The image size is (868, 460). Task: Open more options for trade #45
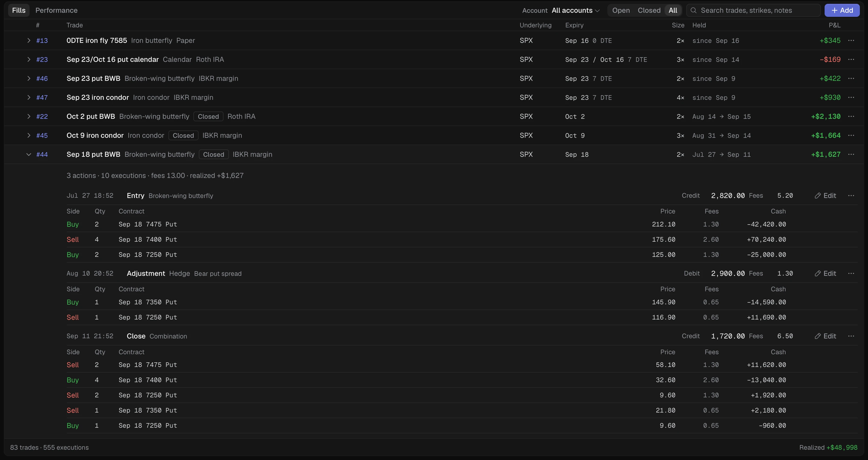[851, 135]
